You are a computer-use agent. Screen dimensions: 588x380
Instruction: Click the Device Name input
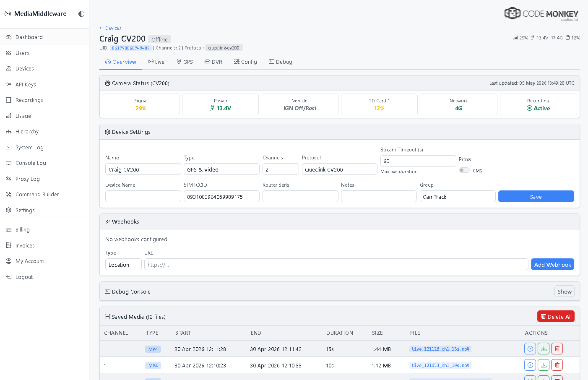click(143, 196)
